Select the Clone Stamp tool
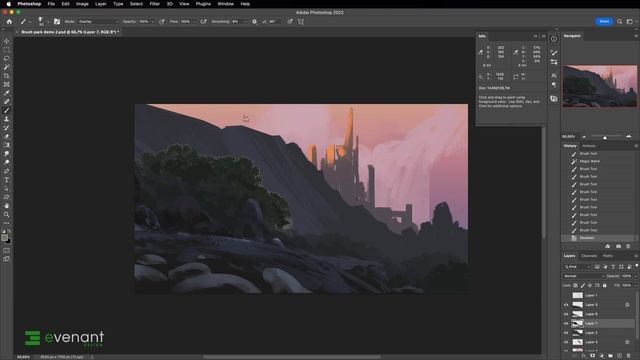The width and height of the screenshot is (640, 360). [7, 119]
